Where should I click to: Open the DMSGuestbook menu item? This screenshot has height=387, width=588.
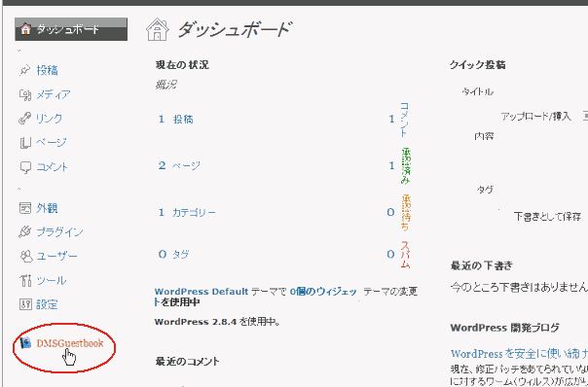[x=70, y=343]
